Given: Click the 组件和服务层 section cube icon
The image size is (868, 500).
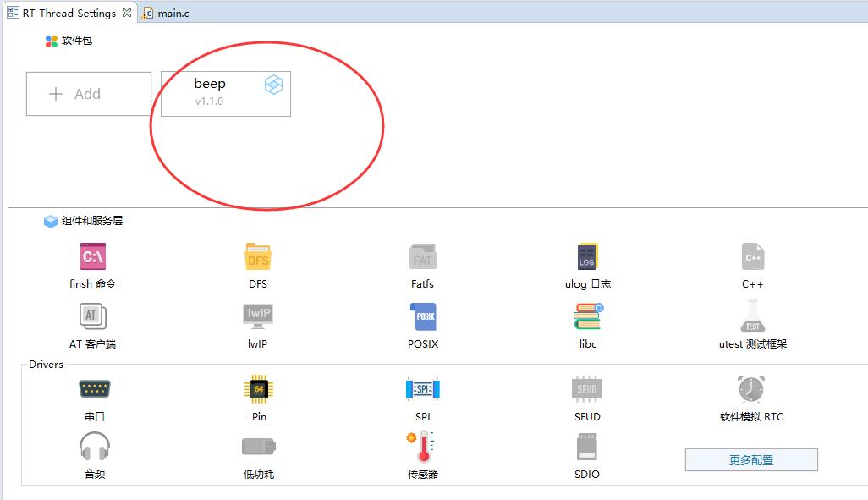Looking at the screenshot, I should 51,222.
